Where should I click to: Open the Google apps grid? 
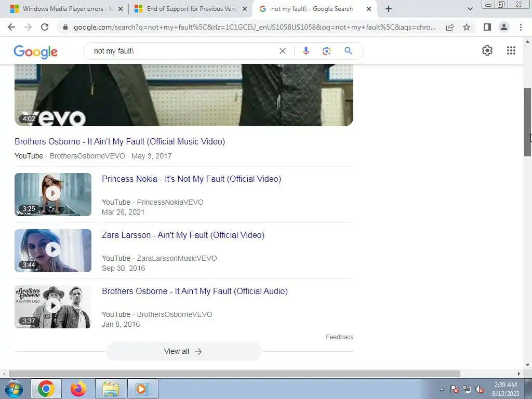pos(511,50)
